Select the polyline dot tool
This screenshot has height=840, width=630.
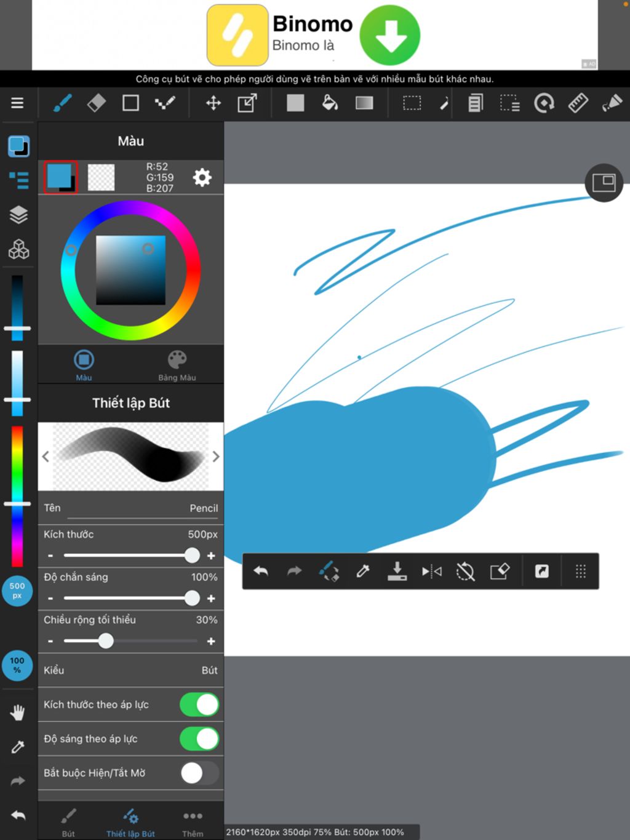(165, 103)
